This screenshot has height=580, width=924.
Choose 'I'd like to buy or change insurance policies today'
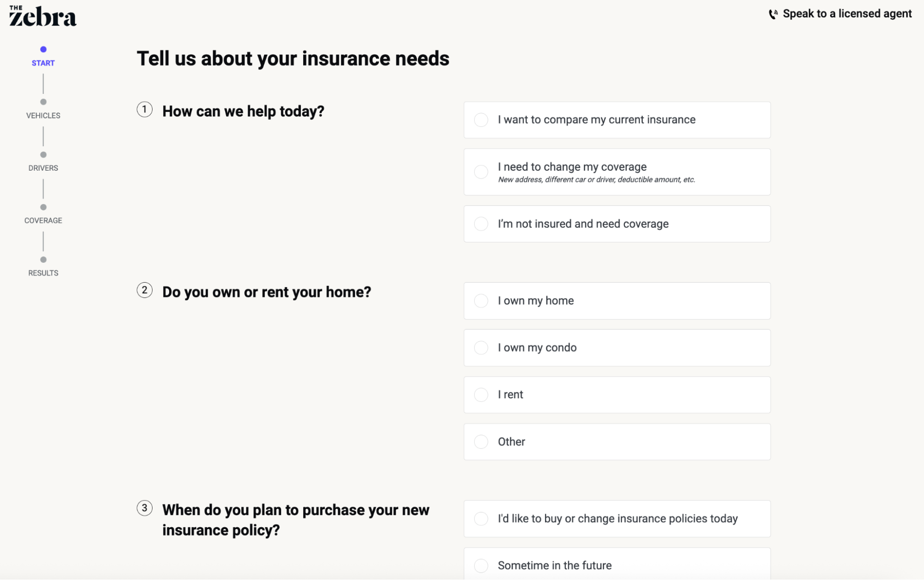(617, 519)
